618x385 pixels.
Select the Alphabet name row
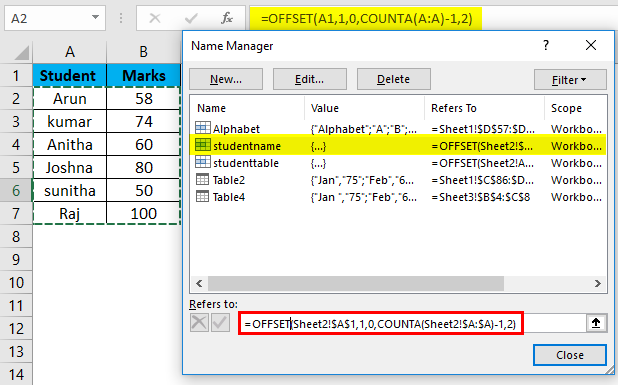click(x=398, y=129)
